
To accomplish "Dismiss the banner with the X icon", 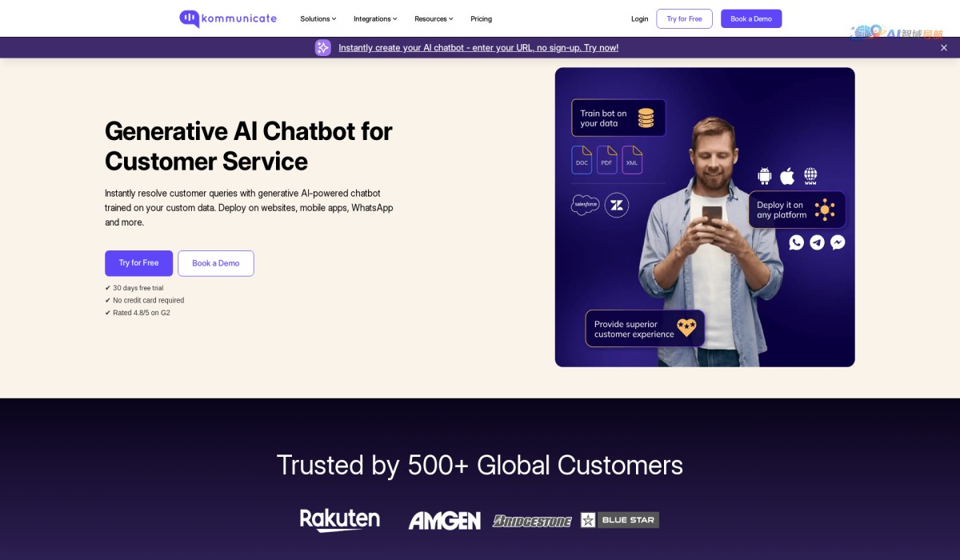I will click(x=943, y=48).
